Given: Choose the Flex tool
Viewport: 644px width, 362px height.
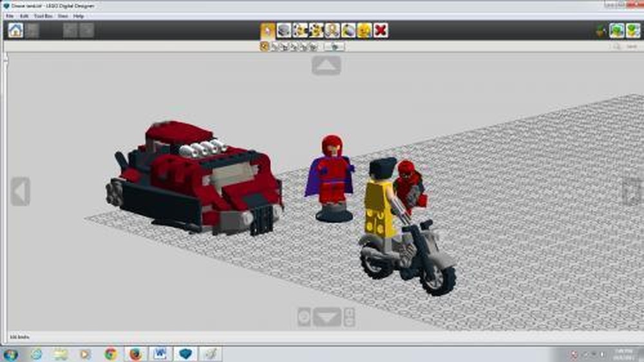Looking at the screenshot, I should (332, 31).
